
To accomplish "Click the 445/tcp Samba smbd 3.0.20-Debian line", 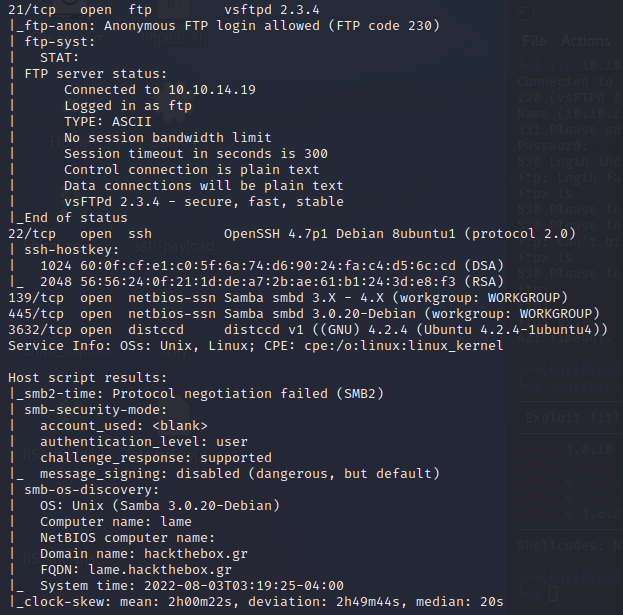I will 304,314.
